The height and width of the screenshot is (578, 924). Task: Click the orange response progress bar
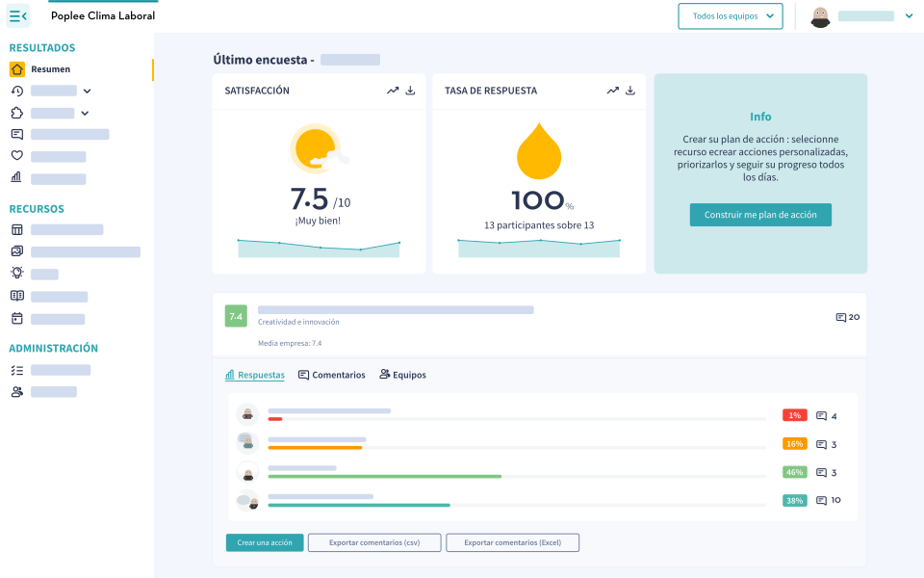coord(316,447)
